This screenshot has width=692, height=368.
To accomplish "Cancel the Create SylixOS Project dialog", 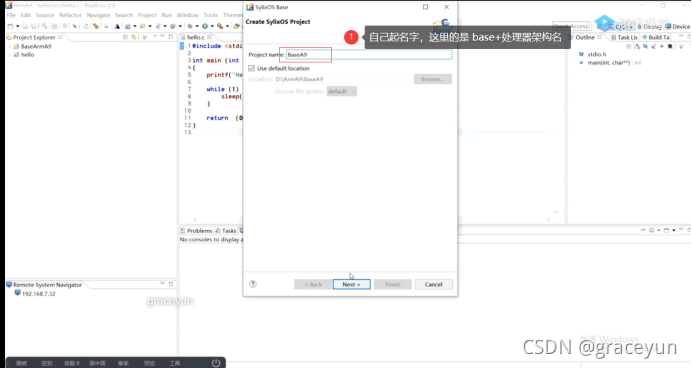I will 433,284.
